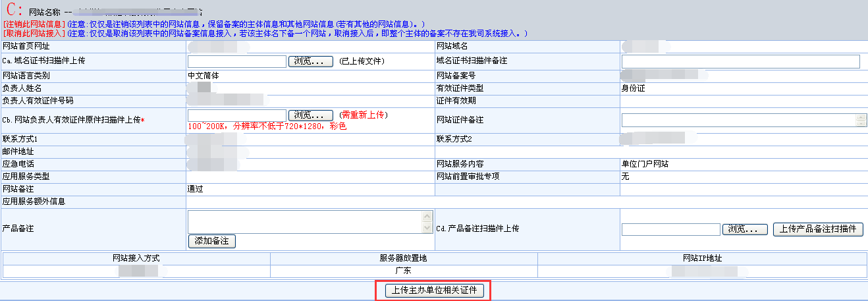Click 浏览 button for 产品备注扫描件上传

click(745, 229)
